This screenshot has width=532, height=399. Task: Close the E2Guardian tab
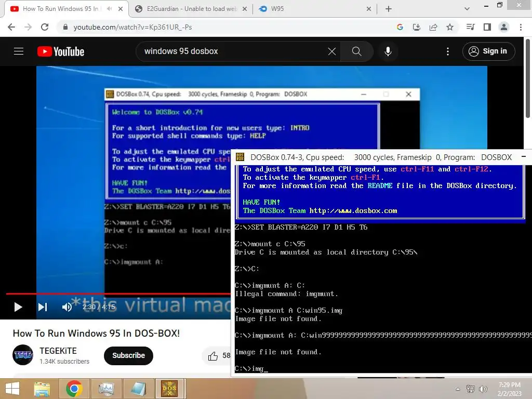(244, 9)
